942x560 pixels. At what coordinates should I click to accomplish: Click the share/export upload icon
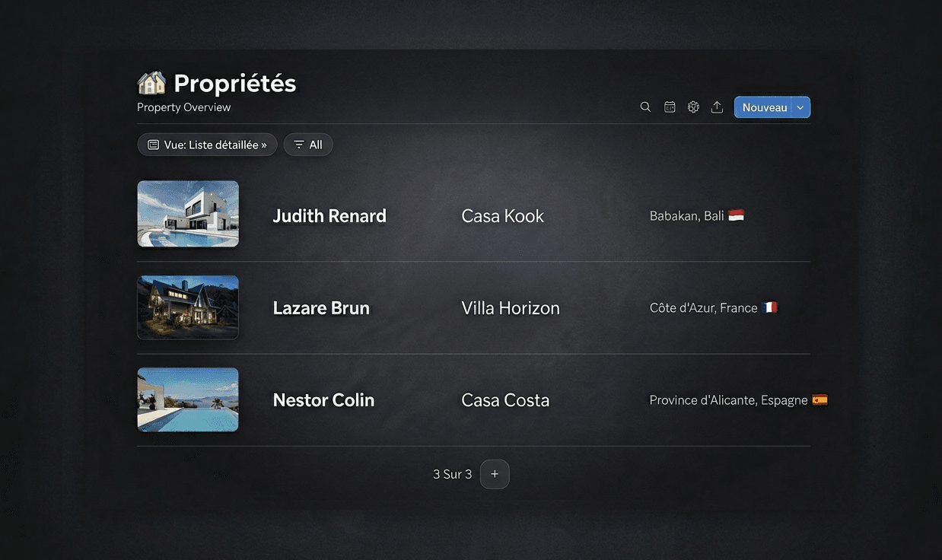tap(717, 107)
